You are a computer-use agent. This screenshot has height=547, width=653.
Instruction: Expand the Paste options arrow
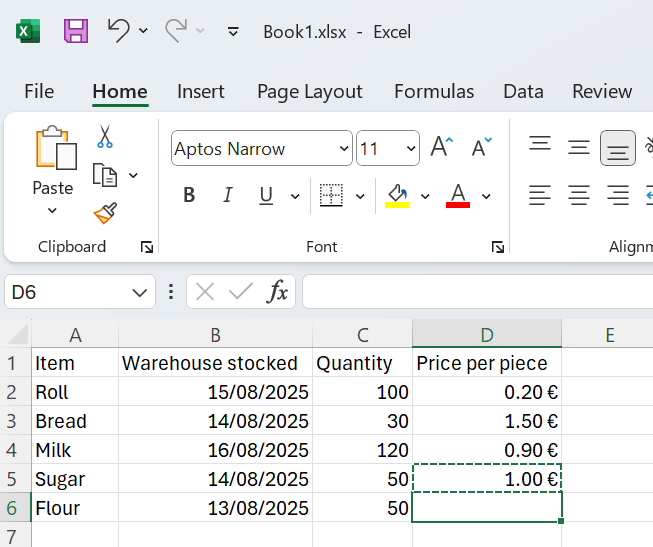pos(52,210)
